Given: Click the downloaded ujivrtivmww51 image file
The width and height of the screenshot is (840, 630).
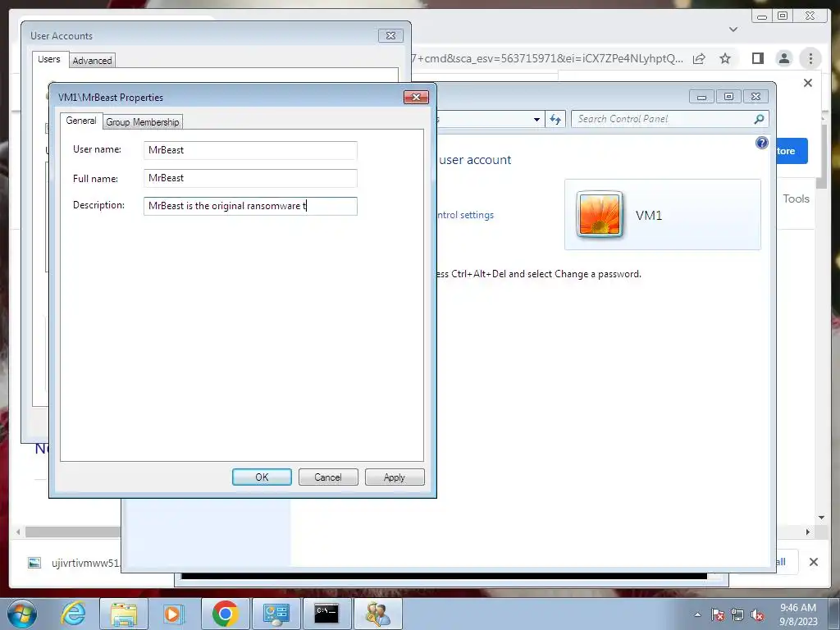Looking at the screenshot, I should [73, 563].
